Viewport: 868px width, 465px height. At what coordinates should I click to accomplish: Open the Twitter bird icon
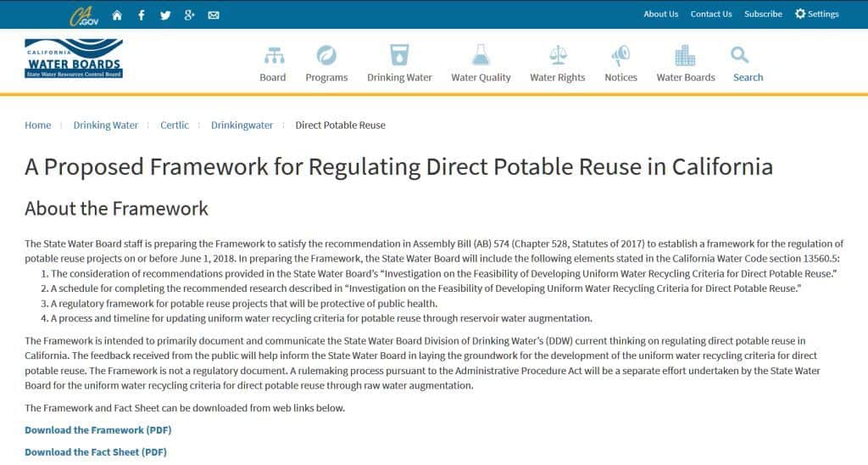[x=165, y=14]
